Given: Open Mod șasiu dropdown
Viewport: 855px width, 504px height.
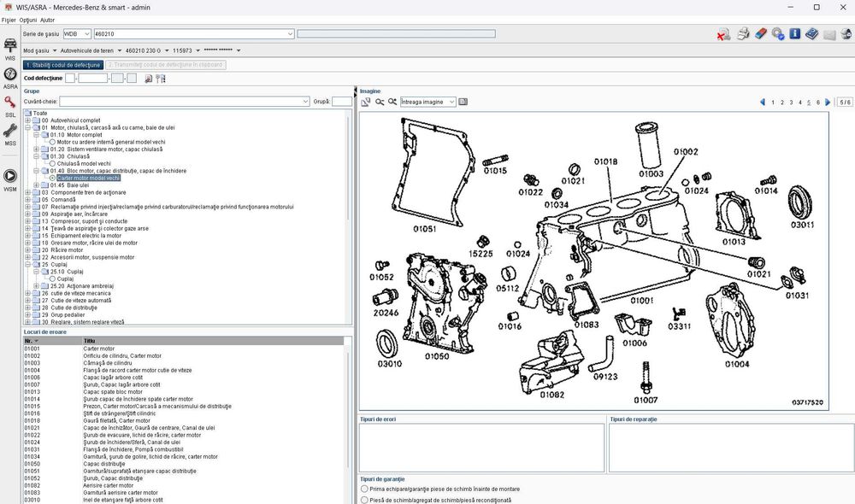Looking at the screenshot, I should coord(40,50).
